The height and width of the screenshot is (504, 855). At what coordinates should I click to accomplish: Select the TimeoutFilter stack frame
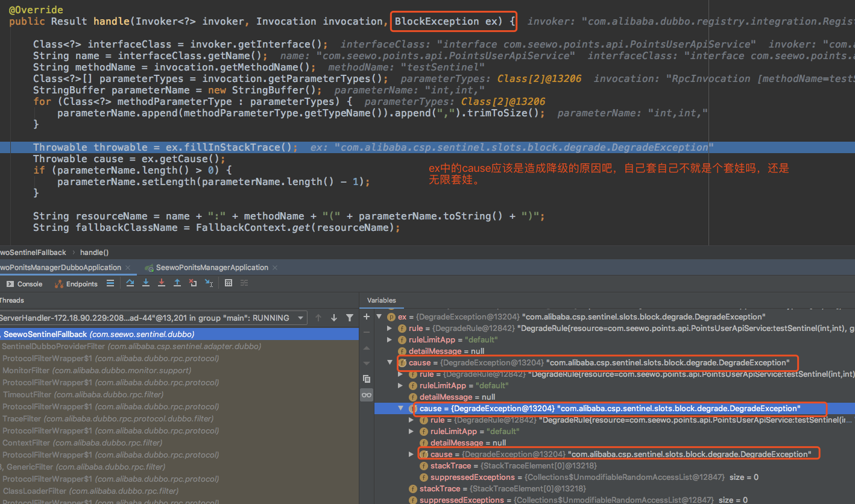pyautogui.click(x=179, y=394)
